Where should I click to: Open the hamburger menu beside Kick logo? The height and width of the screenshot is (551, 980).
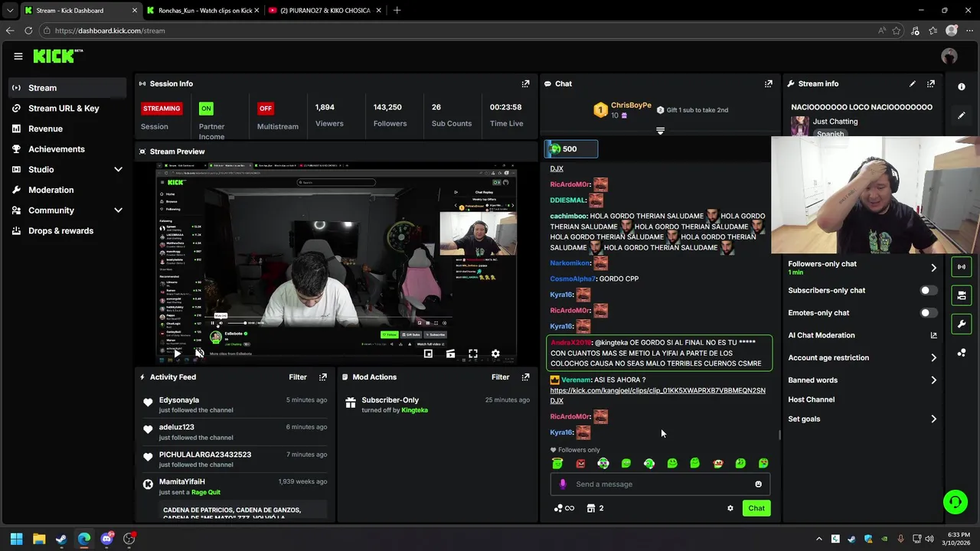[x=18, y=56]
